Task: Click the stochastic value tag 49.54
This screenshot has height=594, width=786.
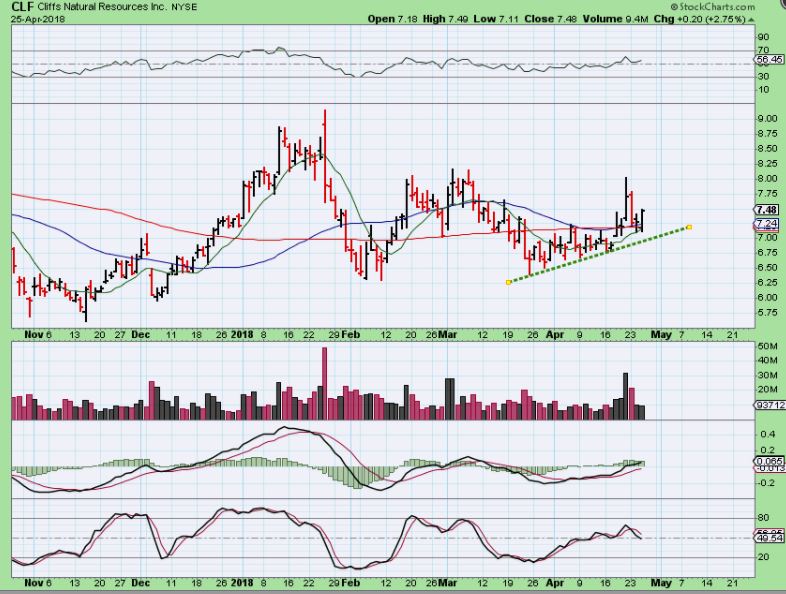Action: (770, 538)
